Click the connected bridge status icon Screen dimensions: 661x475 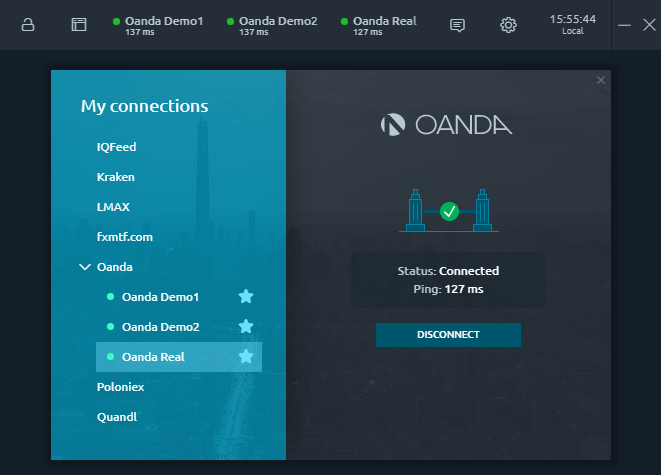coord(448,210)
